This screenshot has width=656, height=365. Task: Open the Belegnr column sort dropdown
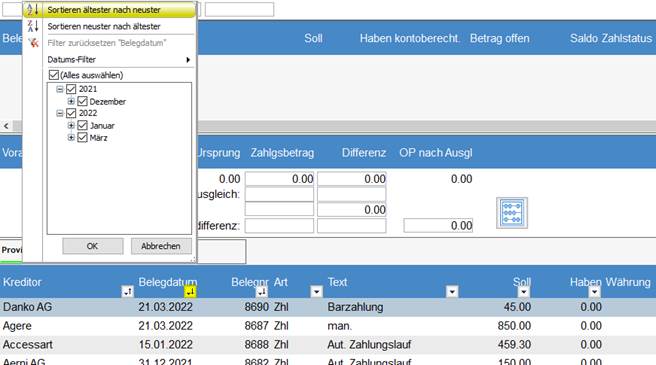pyautogui.click(x=261, y=291)
